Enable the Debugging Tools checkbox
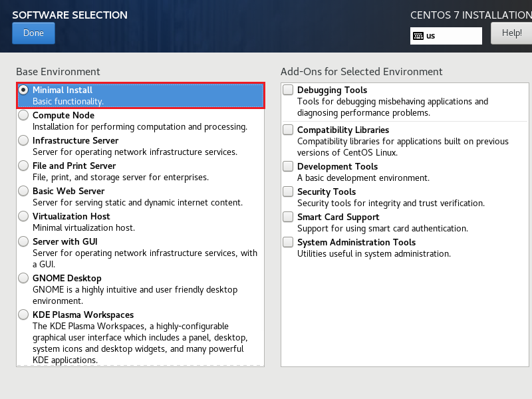This screenshot has height=399, width=532. pyautogui.click(x=288, y=90)
